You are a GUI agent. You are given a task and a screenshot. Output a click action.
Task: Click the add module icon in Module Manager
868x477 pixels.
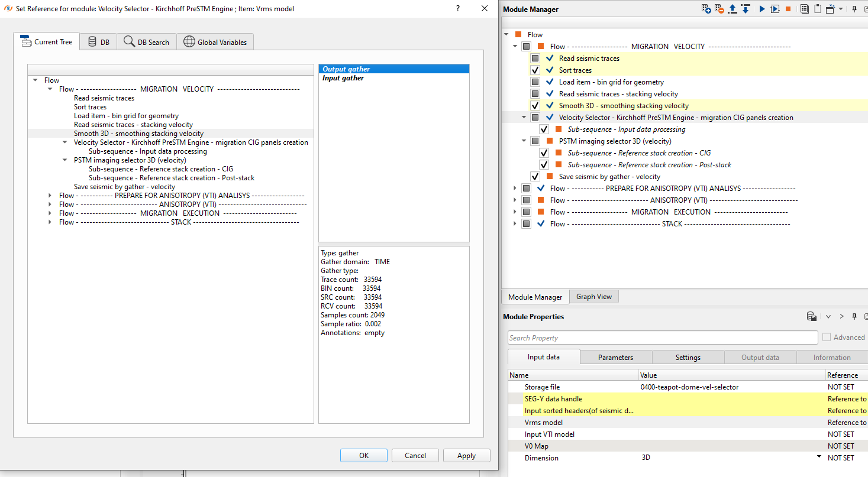[x=706, y=9]
